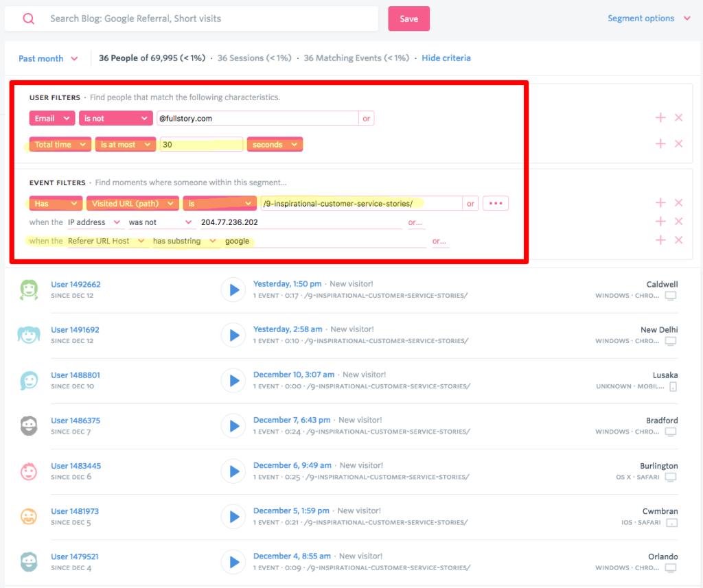Add a new user filter with the + icon
703x588 pixels.
coord(660,117)
